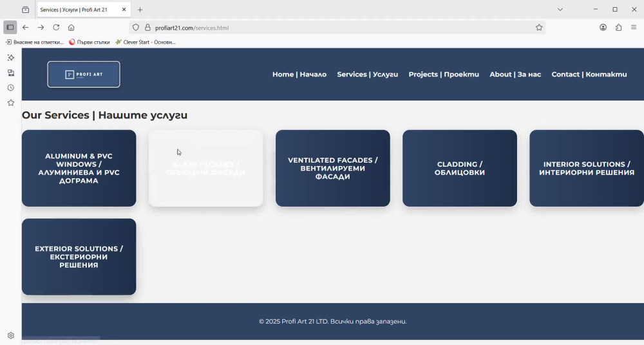
Task: Open the Projects | Проекти nav link
Action: [x=444, y=74]
